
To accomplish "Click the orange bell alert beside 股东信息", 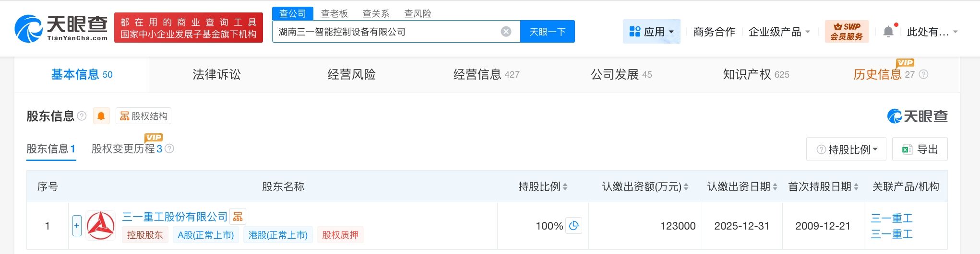I will [101, 116].
